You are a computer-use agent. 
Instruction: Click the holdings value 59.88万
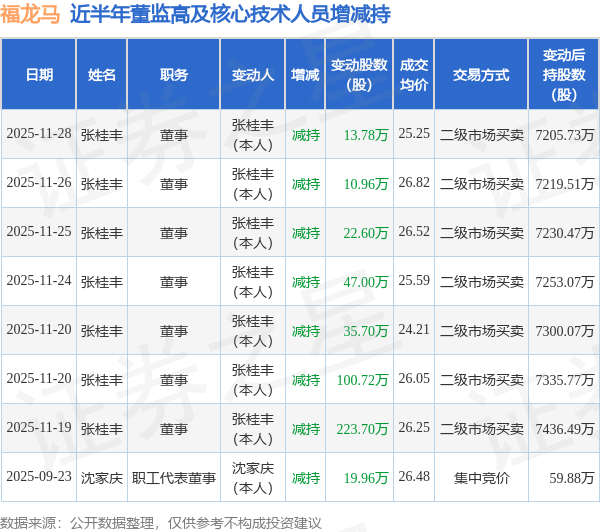572,478
